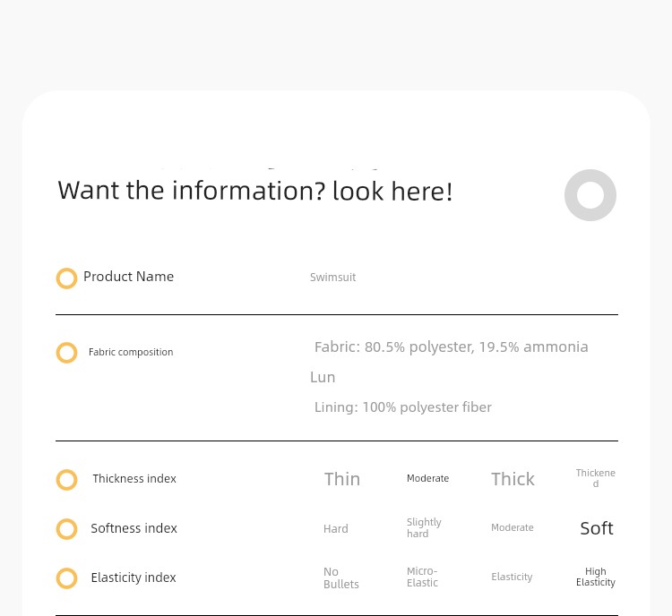Select the Thin thickness option

tap(342, 479)
